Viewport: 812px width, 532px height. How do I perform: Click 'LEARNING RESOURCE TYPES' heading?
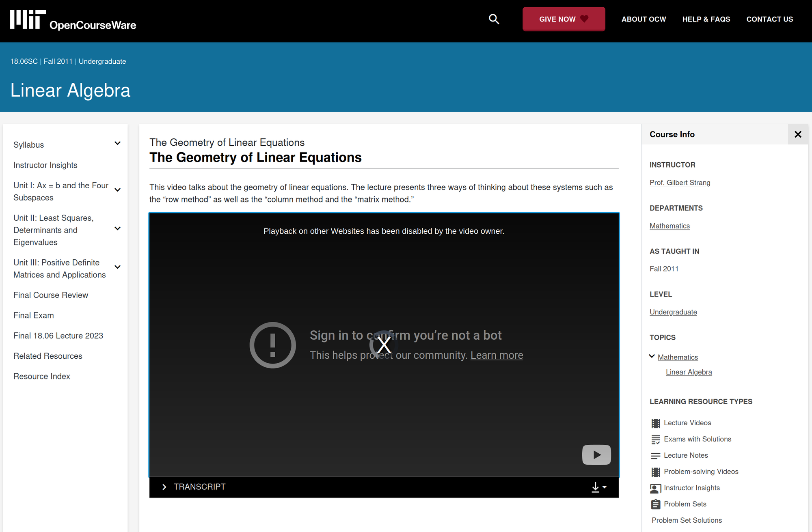[701, 401]
